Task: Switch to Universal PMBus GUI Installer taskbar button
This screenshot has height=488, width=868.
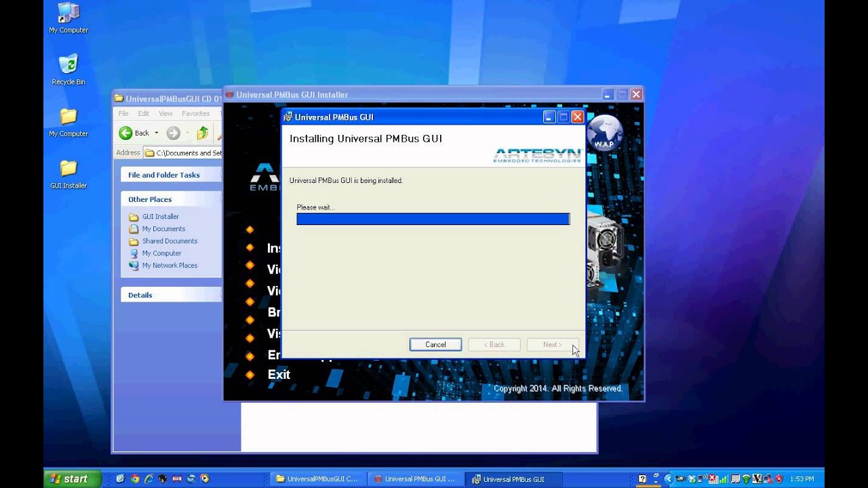Action: [416, 479]
